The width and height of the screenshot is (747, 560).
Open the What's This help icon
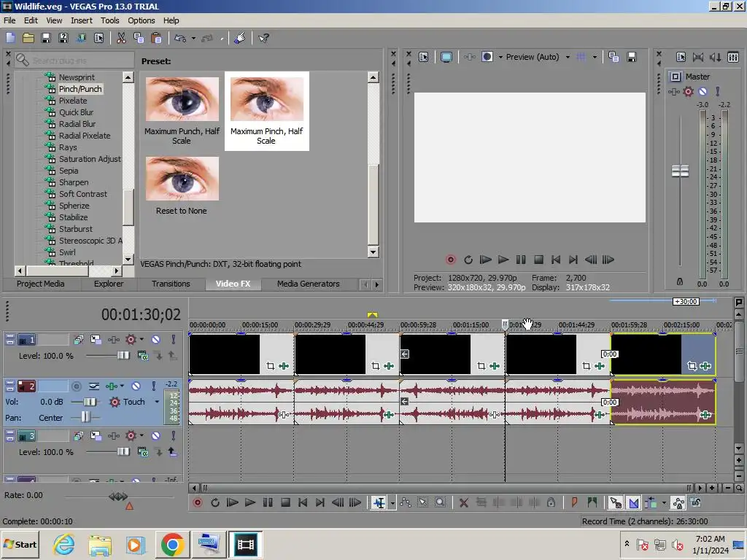(x=263, y=38)
